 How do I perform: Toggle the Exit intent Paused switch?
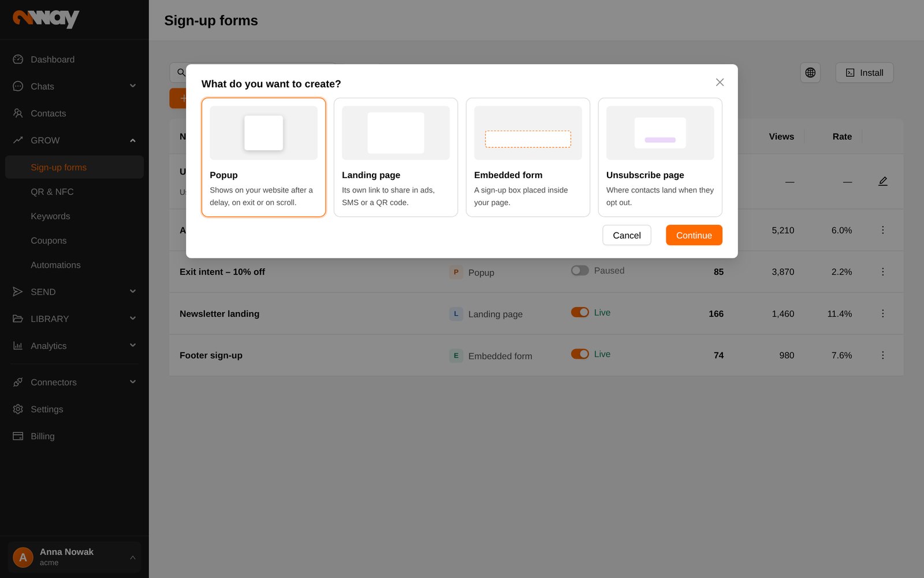pos(580,271)
